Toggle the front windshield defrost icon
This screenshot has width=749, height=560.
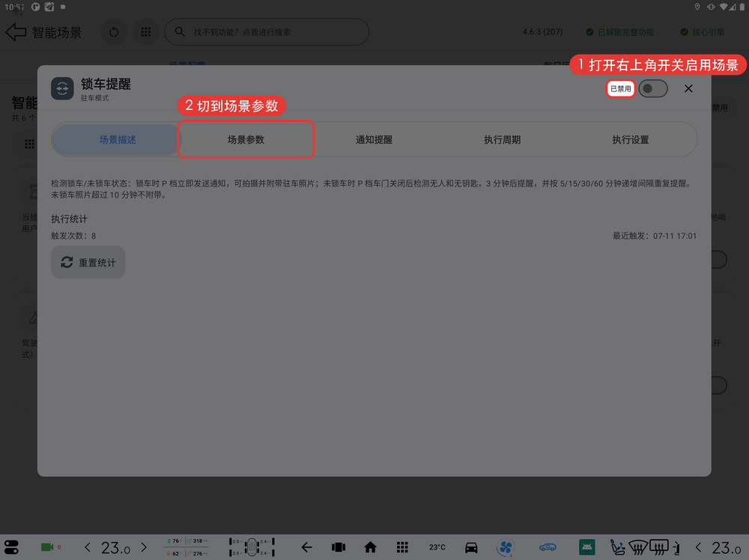coord(637,547)
